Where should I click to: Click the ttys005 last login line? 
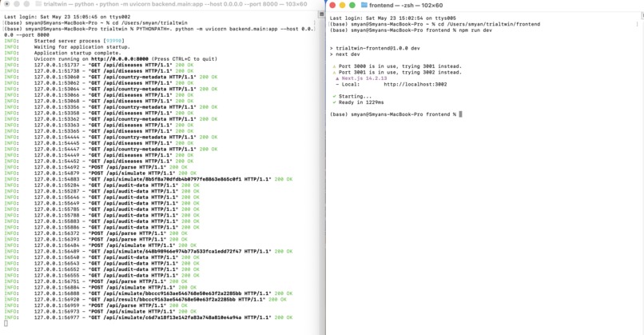pyautogui.click(x=392, y=18)
